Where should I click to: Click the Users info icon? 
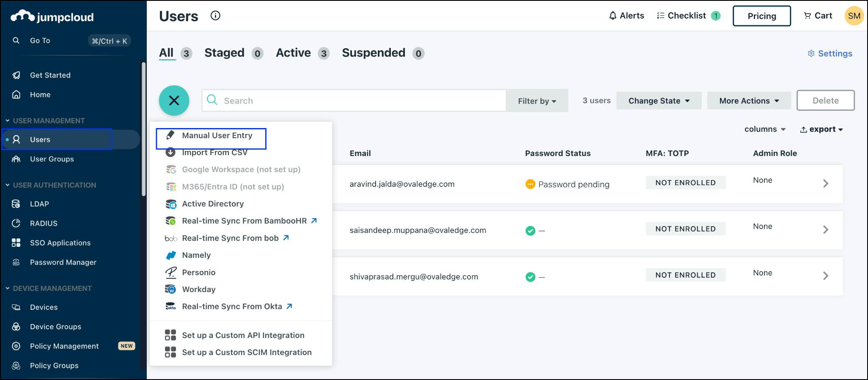pyautogui.click(x=215, y=16)
